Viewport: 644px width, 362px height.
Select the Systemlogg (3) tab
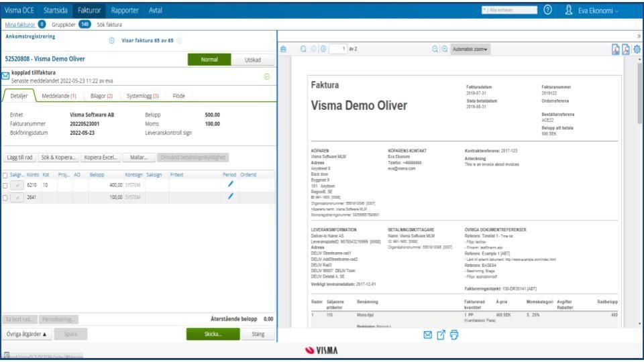(x=142, y=96)
